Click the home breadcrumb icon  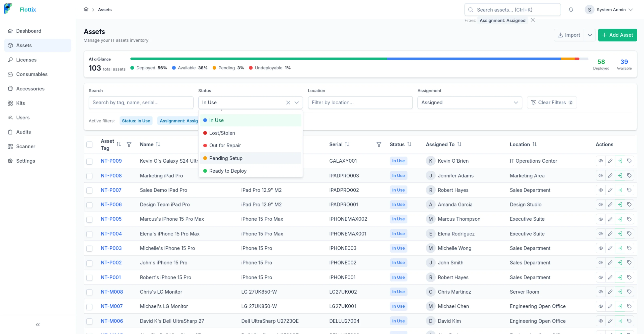click(x=86, y=9)
